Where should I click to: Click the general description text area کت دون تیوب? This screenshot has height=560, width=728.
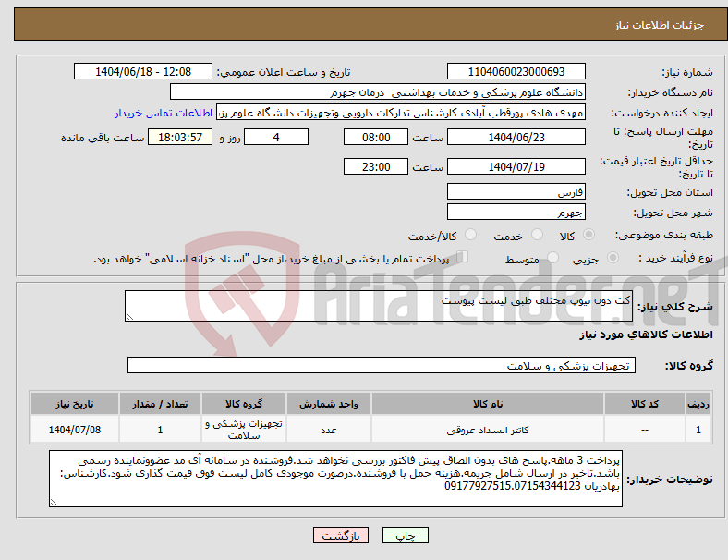[379, 306]
